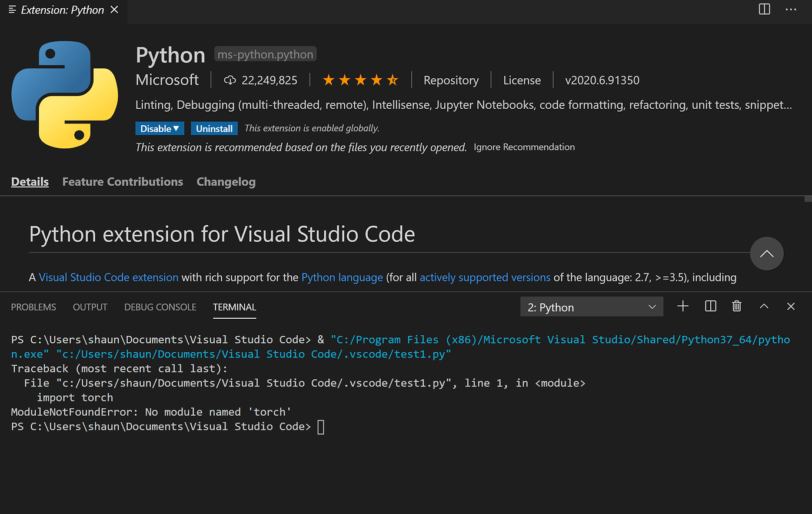Click the split editor icon at top right
The width and height of the screenshot is (812, 514).
[764, 9]
